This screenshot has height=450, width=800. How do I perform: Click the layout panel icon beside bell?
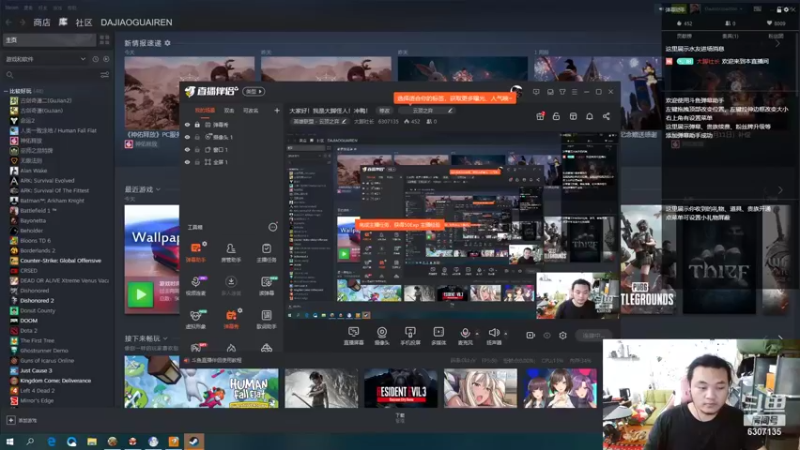(x=573, y=116)
